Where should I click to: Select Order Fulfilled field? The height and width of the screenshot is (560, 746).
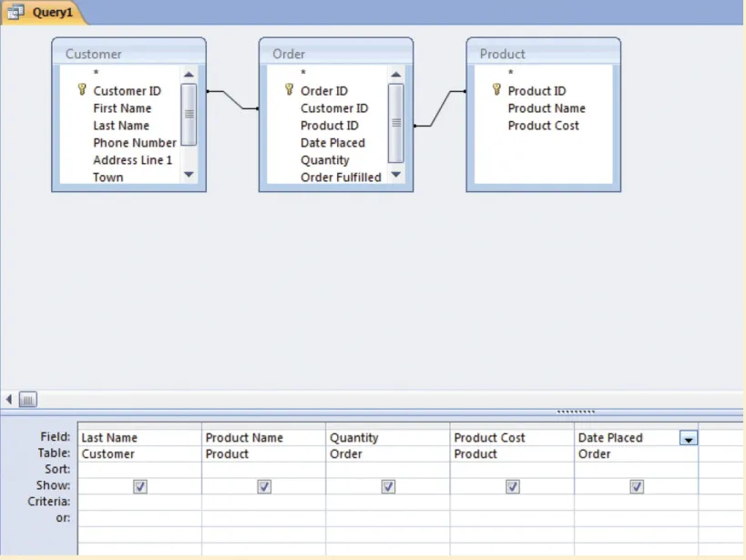tap(341, 177)
